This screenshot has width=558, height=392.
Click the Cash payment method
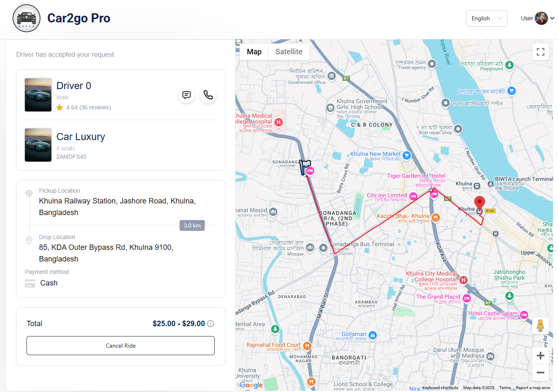pos(49,283)
